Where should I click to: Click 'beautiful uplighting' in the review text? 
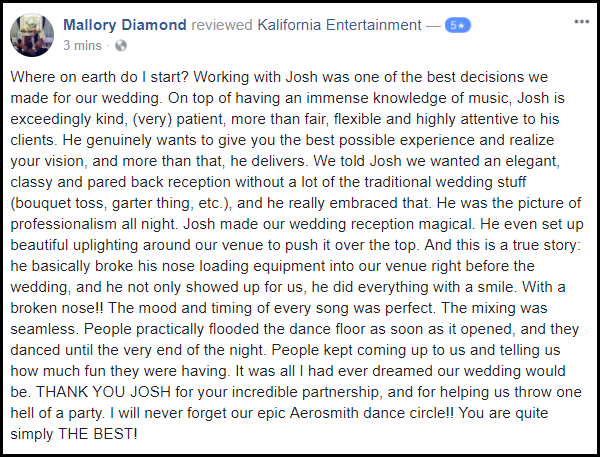74,245
